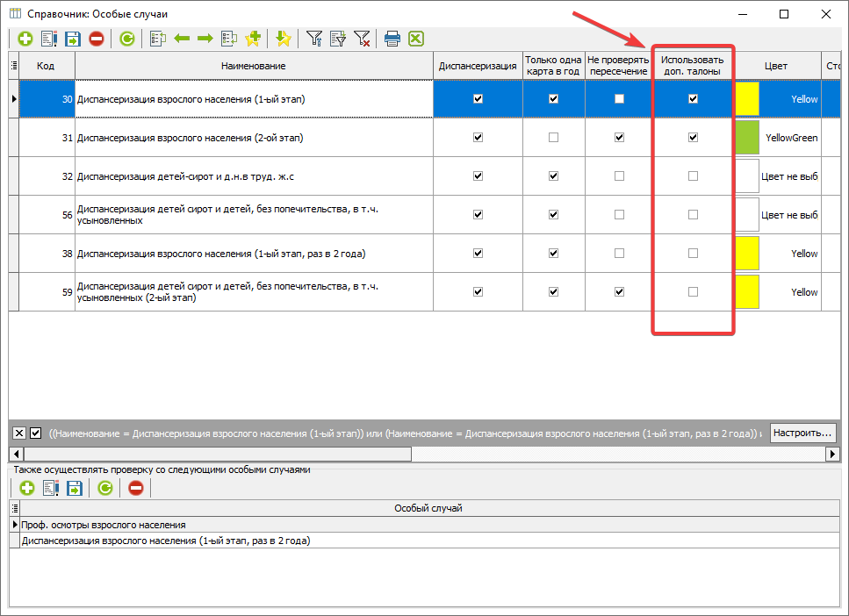Click the red minus delete icon in the top toolbar
Screen dimensions: 849x616
point(97,39)
